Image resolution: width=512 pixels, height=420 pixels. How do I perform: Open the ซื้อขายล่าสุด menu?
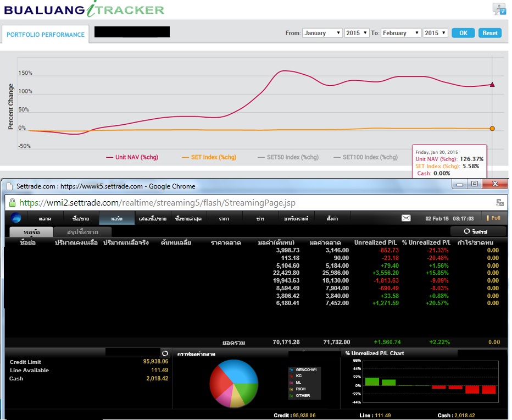click(x=188, y=218)
